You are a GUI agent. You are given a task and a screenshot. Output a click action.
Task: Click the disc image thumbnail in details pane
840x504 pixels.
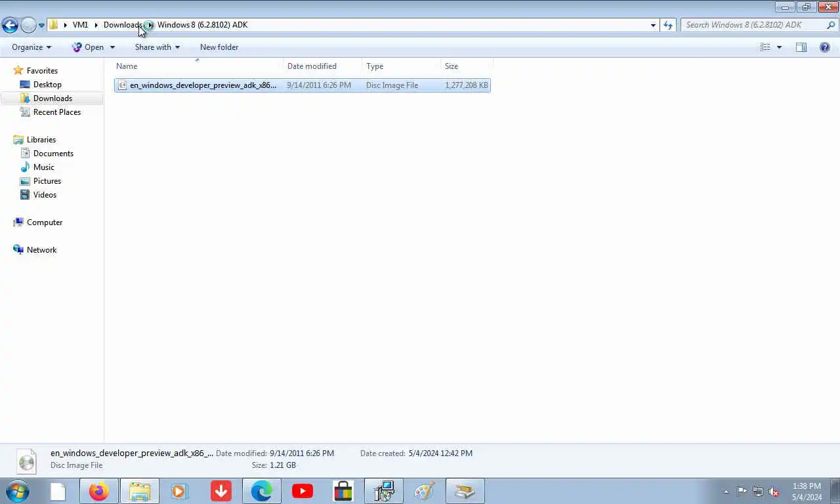pyautogui.click(x=26, y=461)
